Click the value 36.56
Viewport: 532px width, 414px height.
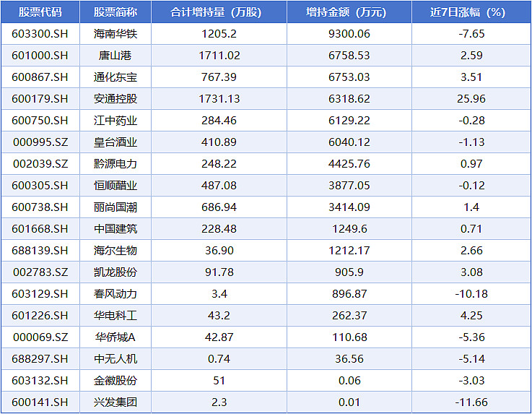click(349, 359)
